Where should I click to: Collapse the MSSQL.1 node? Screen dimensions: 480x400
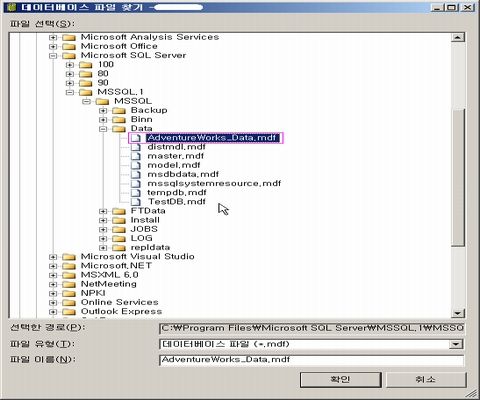pyautogui.click(x=69, y=92)
